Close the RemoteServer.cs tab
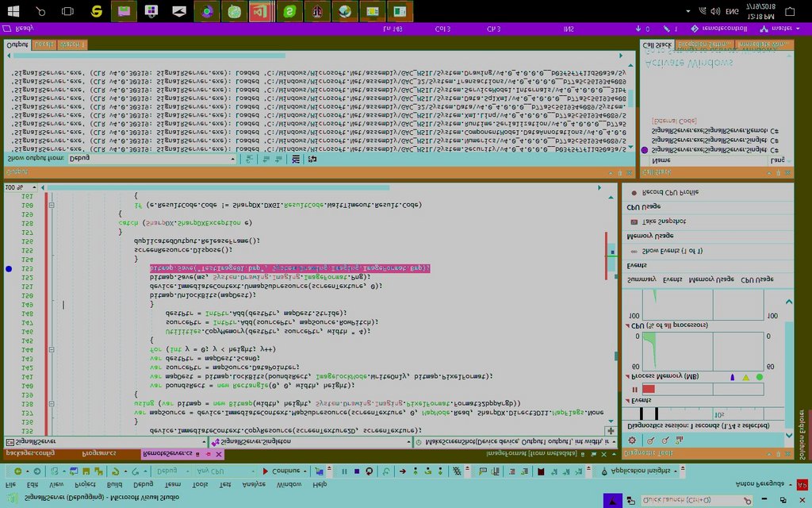 pyautogui.click(x=219, y=454)
